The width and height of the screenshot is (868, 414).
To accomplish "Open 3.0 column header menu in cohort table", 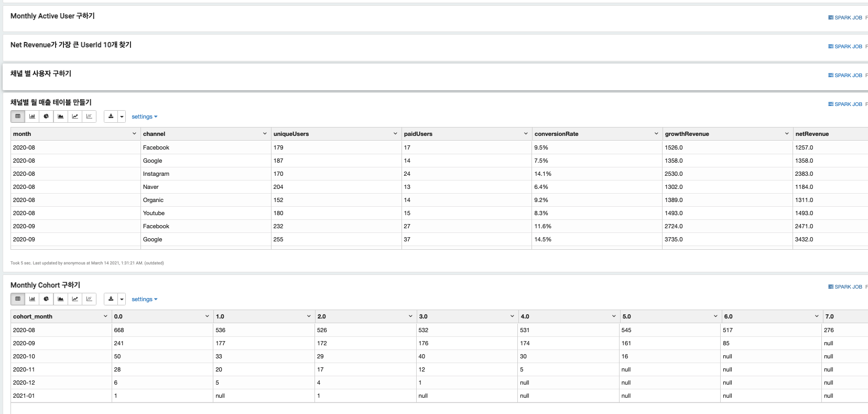I will (x=512, y=316).
